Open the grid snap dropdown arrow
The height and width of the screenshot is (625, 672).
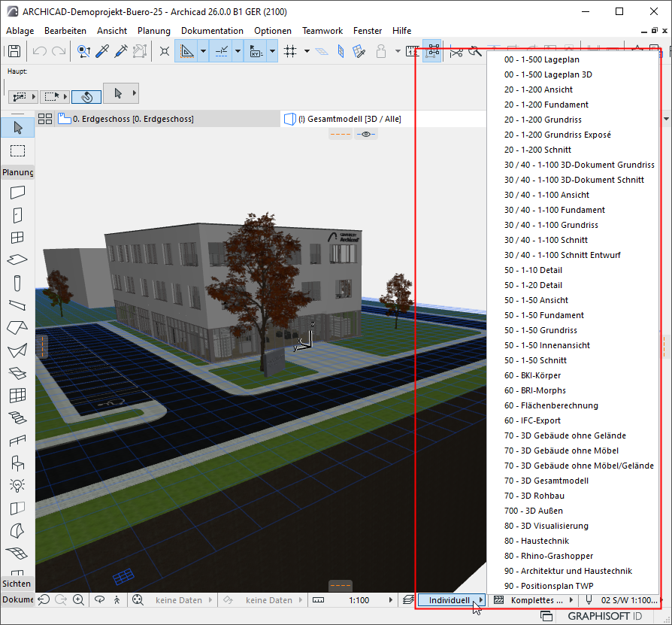point(307,51)
